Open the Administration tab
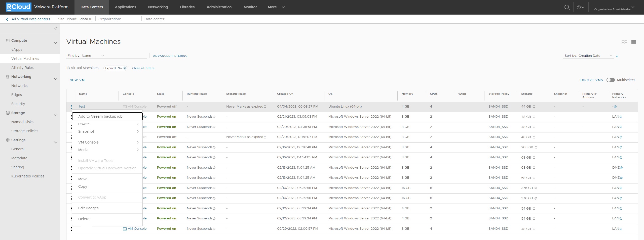This screenshot has height=240, width=644. [x=219, y=7]
